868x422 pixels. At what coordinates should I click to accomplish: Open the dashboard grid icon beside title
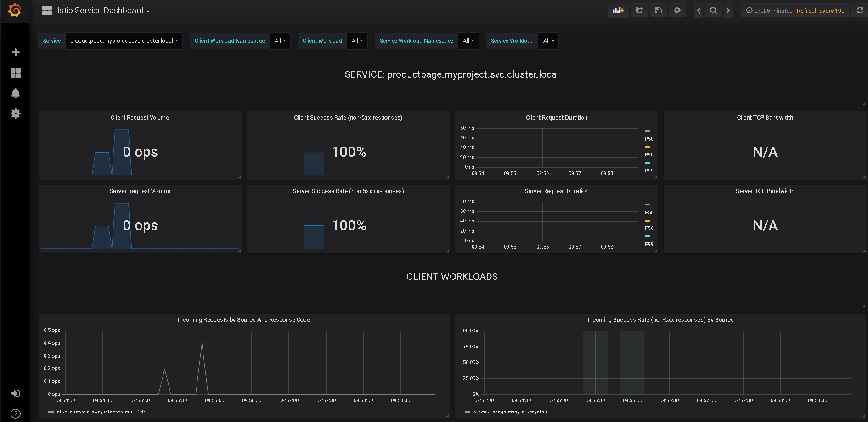(x=47, y=11)
